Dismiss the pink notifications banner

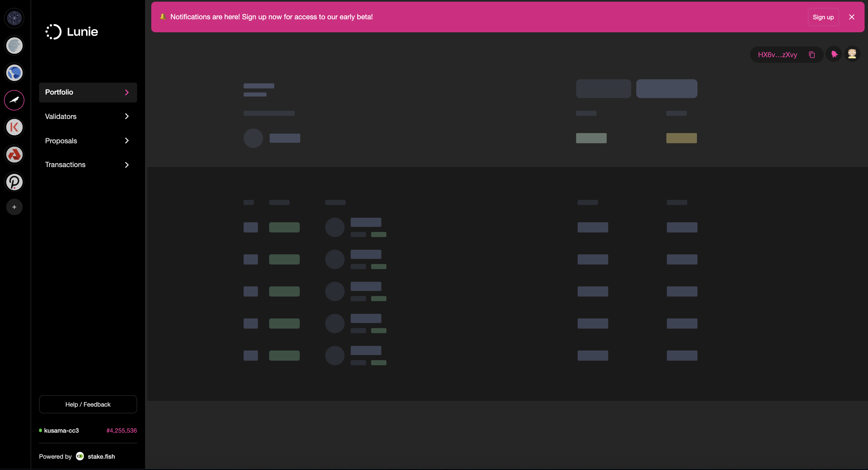pos(852,17)
